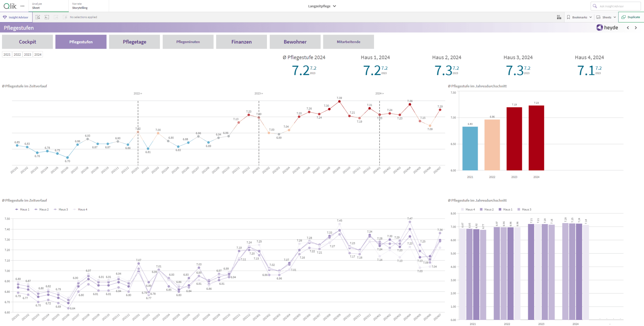Image resolution: width=644 pixels, height=326 pixels.
Task: Expand the Sheets dropdown
Action: (x=606, y=17)
